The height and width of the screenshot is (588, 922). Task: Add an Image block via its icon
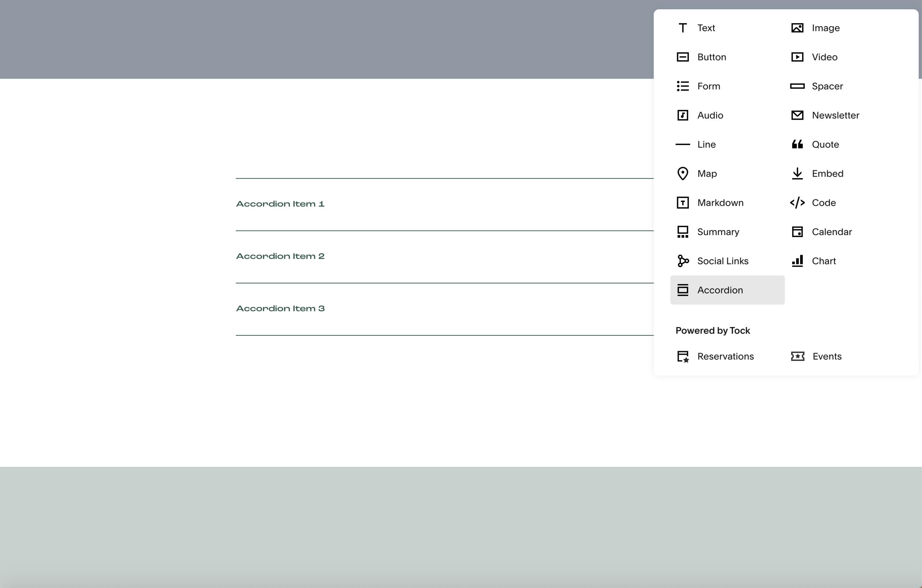[x=797, y=28]
